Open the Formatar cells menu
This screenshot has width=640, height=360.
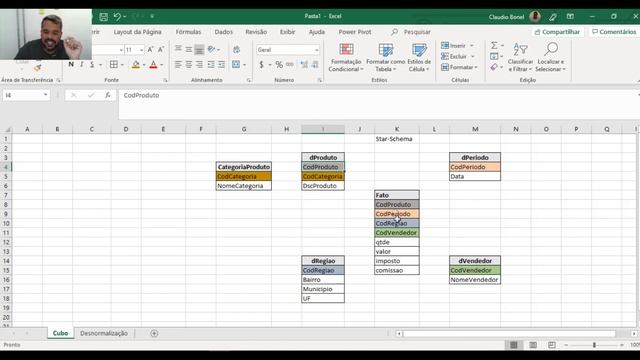459,67
